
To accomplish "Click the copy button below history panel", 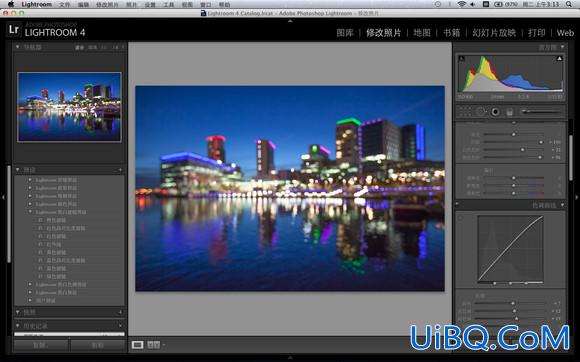I will point(40,345).
